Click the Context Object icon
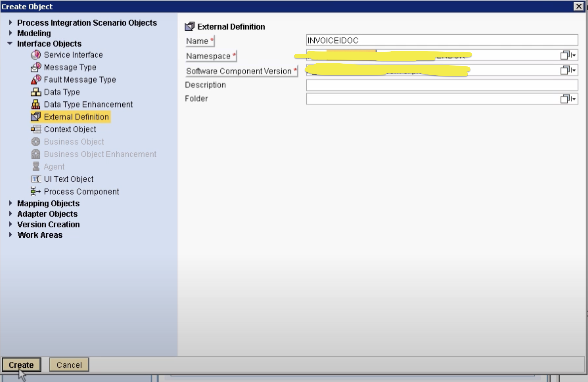This screenshot has height=382, width=588. click(x=36, y=129)
